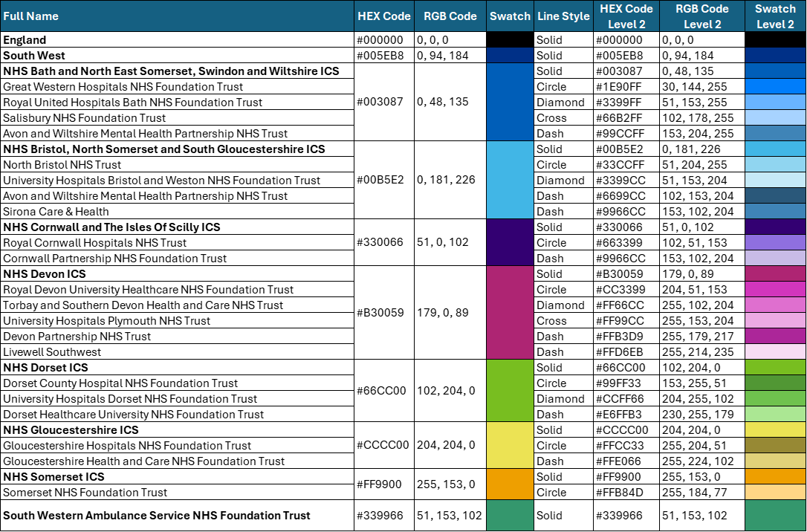Viewport: 807px width, 532px height.
Task: Select the Level 2 swatch for Gloucestershire Hospitals
Action: [775, 446]
